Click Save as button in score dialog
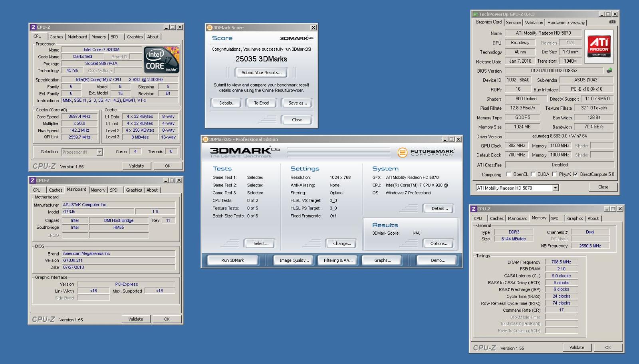Viewport: 639px width, 364px height. point(298,103)
